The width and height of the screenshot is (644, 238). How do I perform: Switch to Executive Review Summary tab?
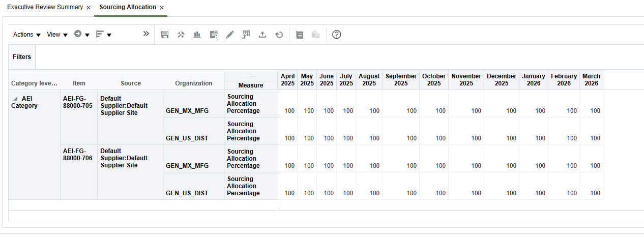(45, 8)
